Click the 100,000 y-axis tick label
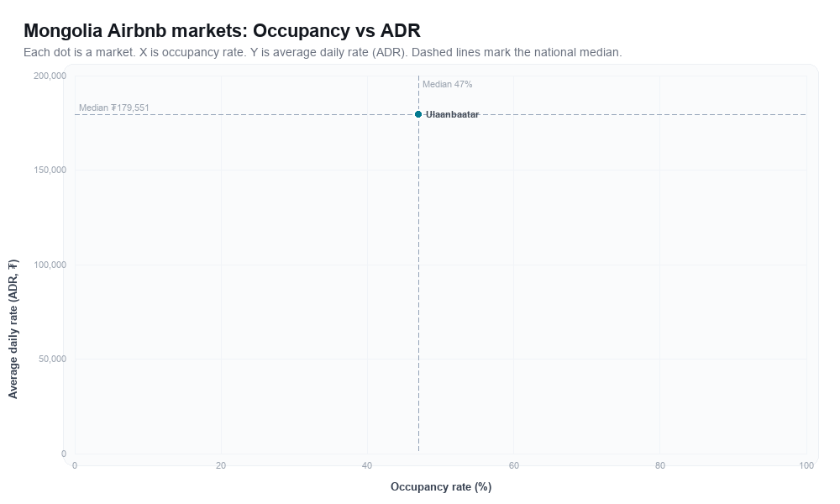This screenshot has height=504, width=840. point(50,265)
